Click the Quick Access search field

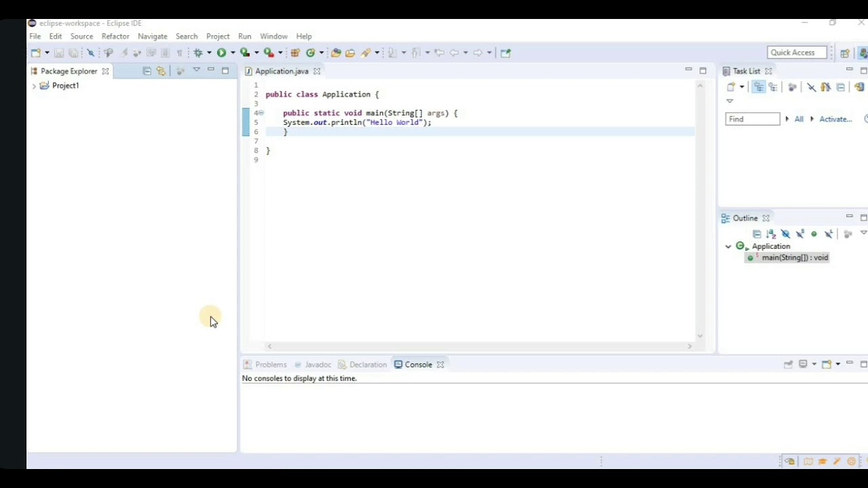[x=797, y=53]
